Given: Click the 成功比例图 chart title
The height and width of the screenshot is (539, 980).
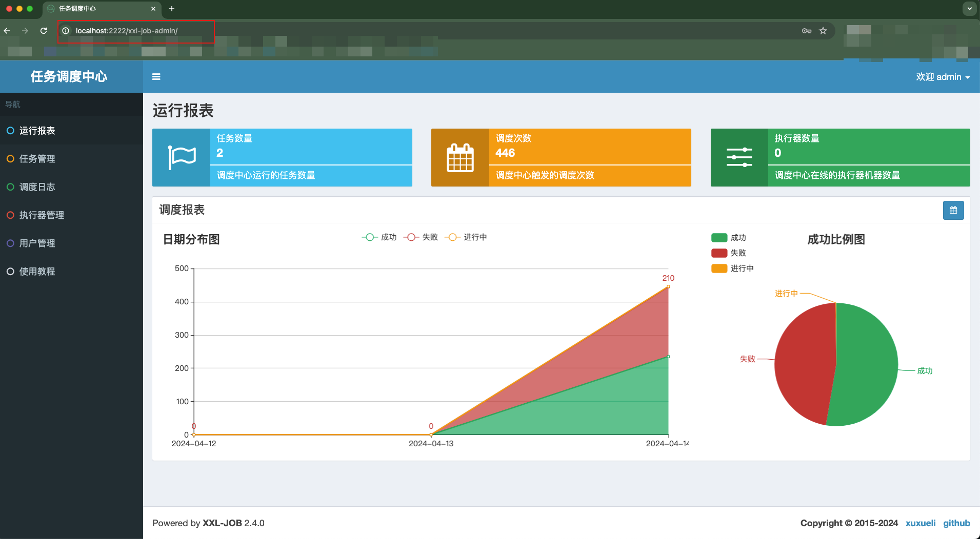Looking at the screenshot, I should pyautogui.click(x=836, y=239).
